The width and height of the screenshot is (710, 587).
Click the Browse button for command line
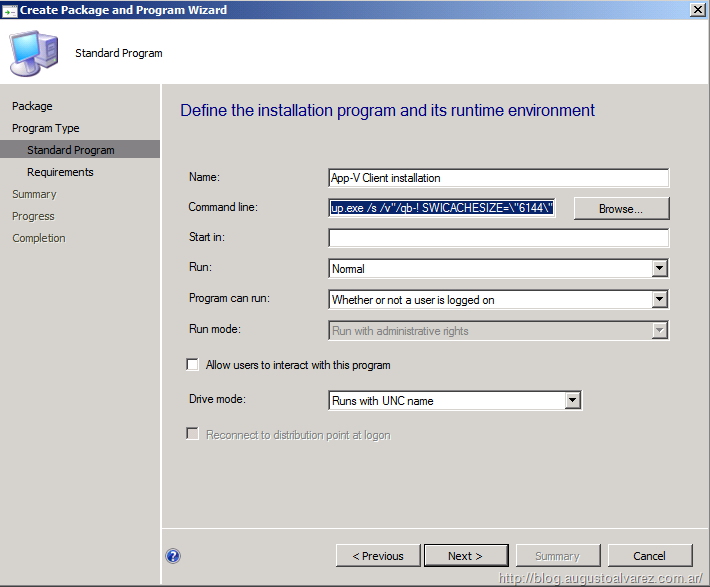pos(620,208)
